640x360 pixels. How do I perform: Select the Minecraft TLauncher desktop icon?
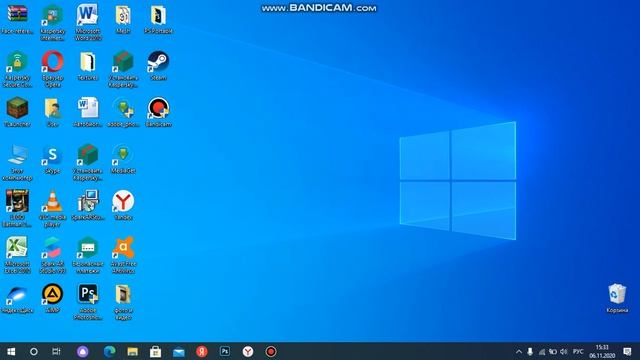17,112
